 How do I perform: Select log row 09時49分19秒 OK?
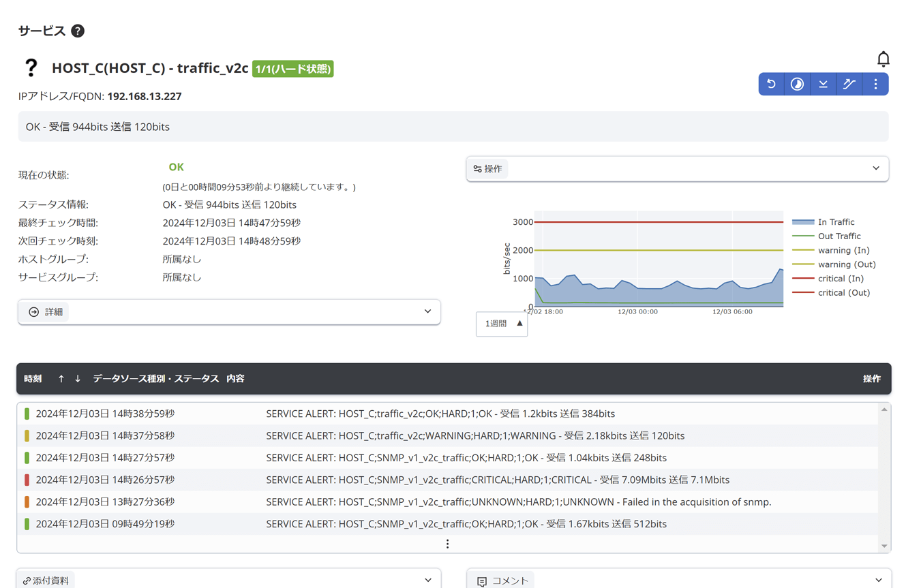pos(448,524)
